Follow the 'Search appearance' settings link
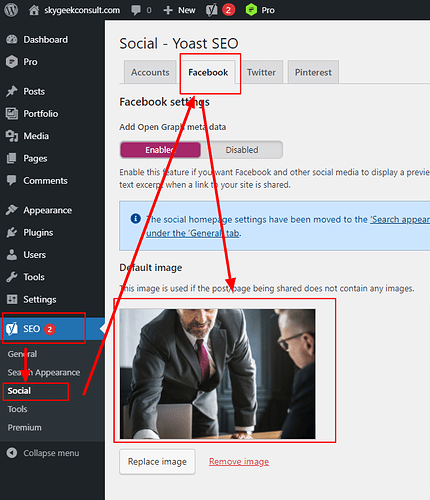Image resolution: width=430 pixels, height=500 pixels. coord(400,219)
